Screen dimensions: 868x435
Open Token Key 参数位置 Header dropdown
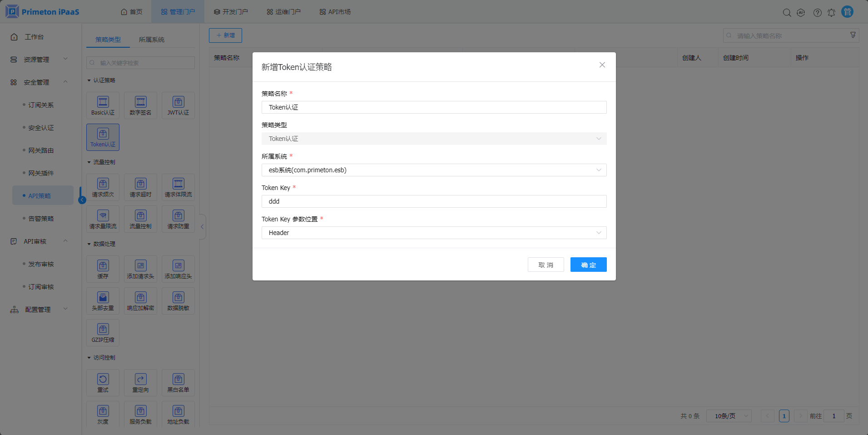click(434, 233)
